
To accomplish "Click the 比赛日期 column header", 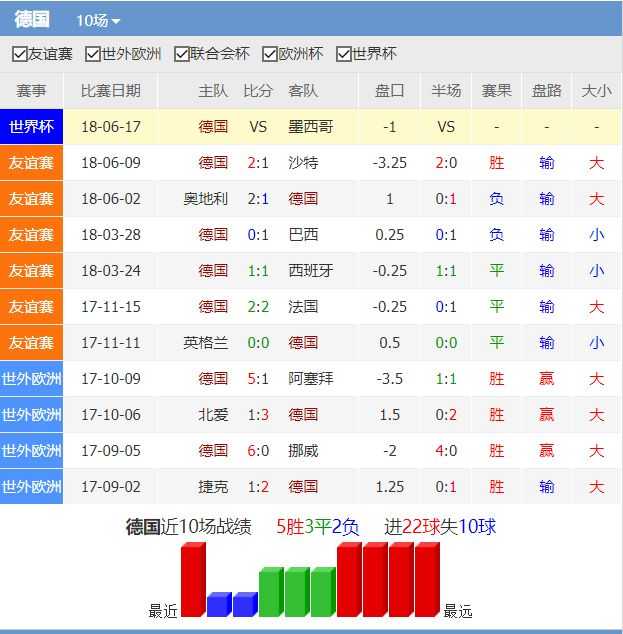I will [110, 91].
